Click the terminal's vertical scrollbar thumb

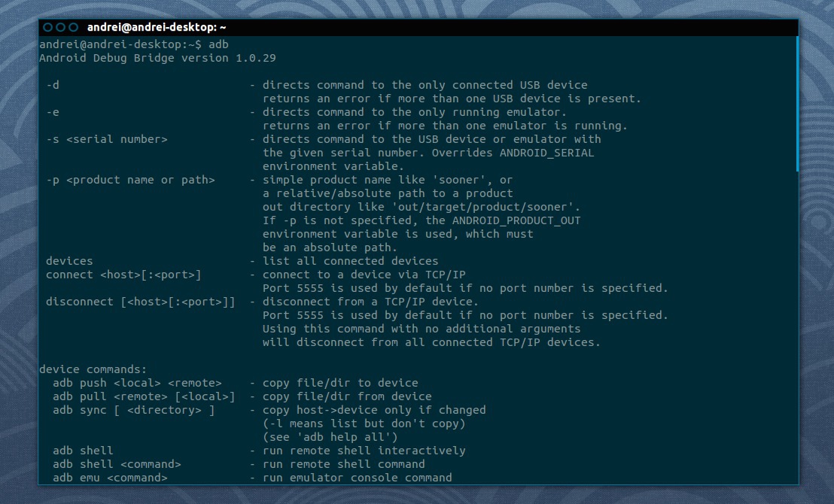(x=797, y=104)
